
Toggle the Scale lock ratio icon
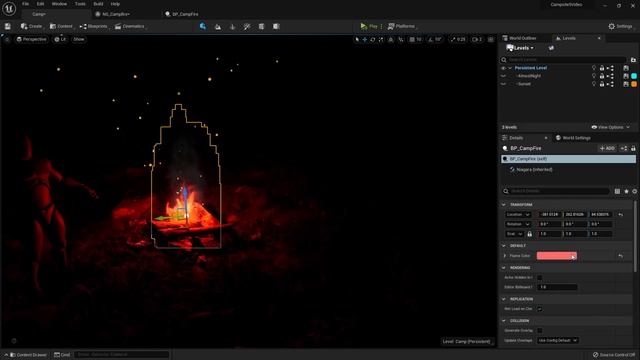(x=529, y=234)
